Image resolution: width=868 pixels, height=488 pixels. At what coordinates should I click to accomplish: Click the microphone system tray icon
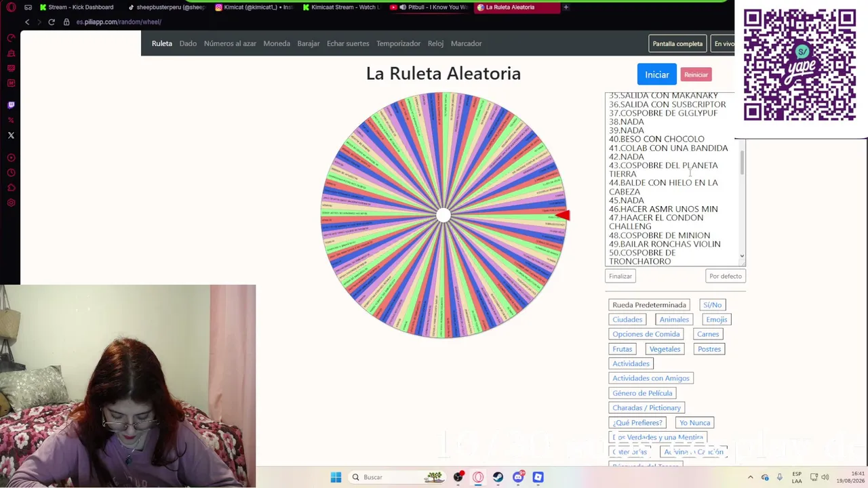(x=780, y=477)
